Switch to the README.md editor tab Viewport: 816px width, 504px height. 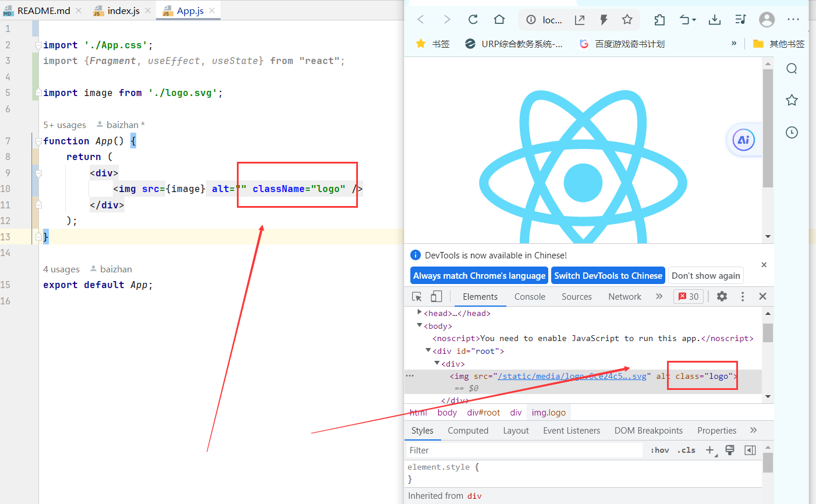43,10
